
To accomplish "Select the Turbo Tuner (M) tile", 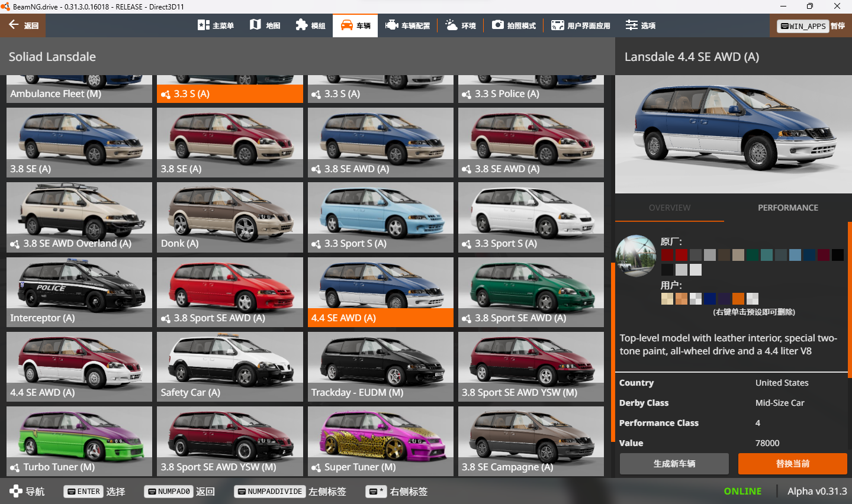I will point(79,441).
